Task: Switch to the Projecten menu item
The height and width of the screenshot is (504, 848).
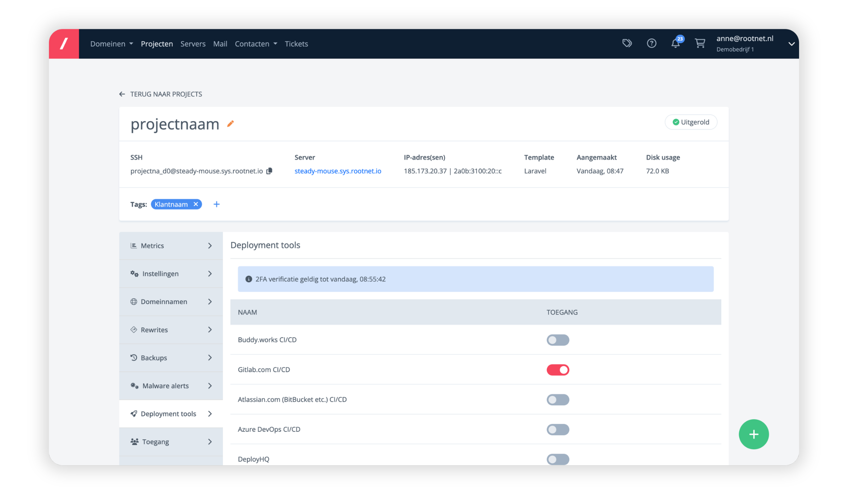Action: (x=157, y=43)
